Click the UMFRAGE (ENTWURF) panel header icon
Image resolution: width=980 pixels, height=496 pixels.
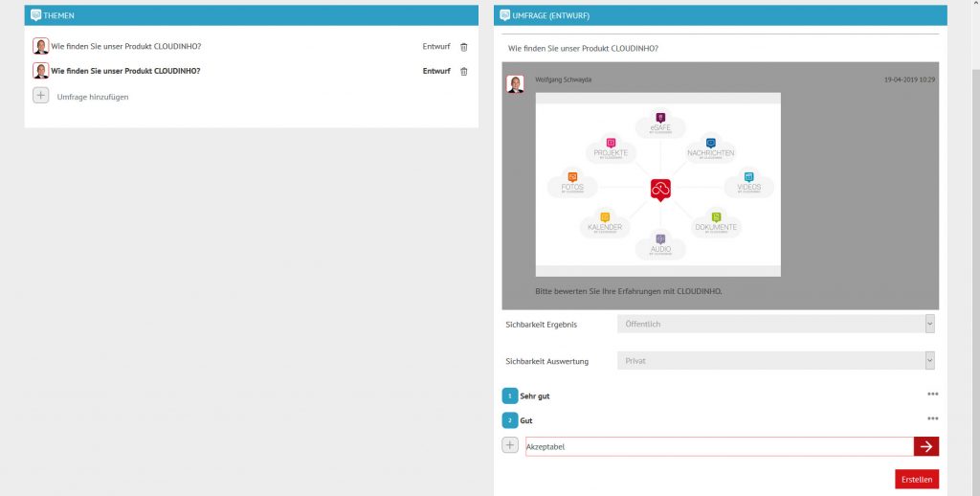coord(505,15)
